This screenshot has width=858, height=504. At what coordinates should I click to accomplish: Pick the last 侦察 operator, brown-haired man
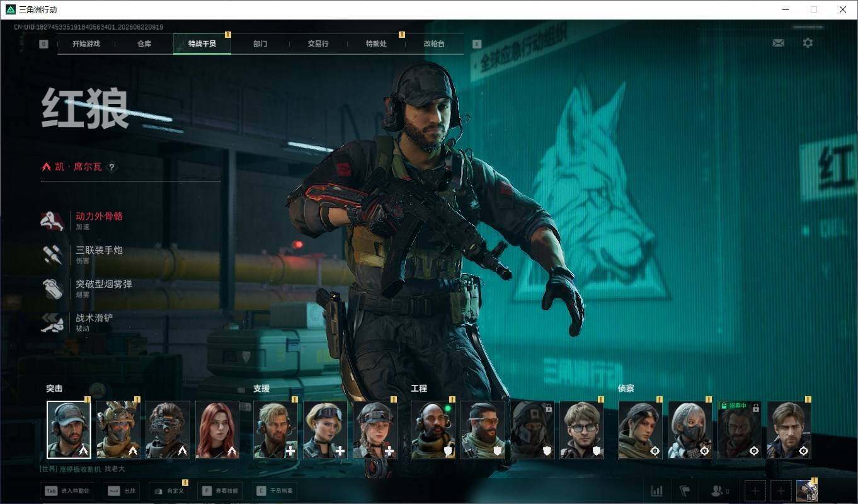click(789, 430)
